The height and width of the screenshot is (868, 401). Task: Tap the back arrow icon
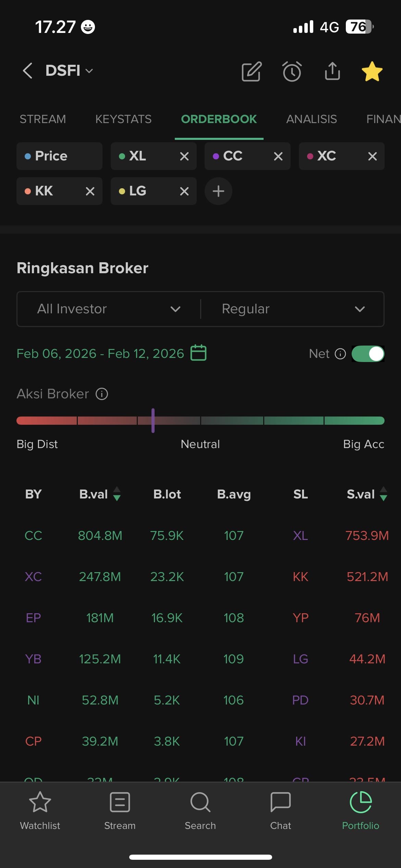tap(28, 71)
